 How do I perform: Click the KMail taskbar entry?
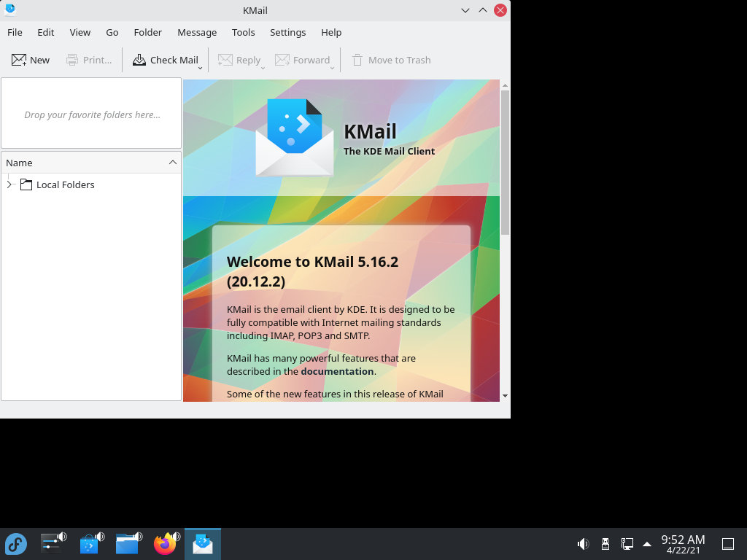coord(203,544)
